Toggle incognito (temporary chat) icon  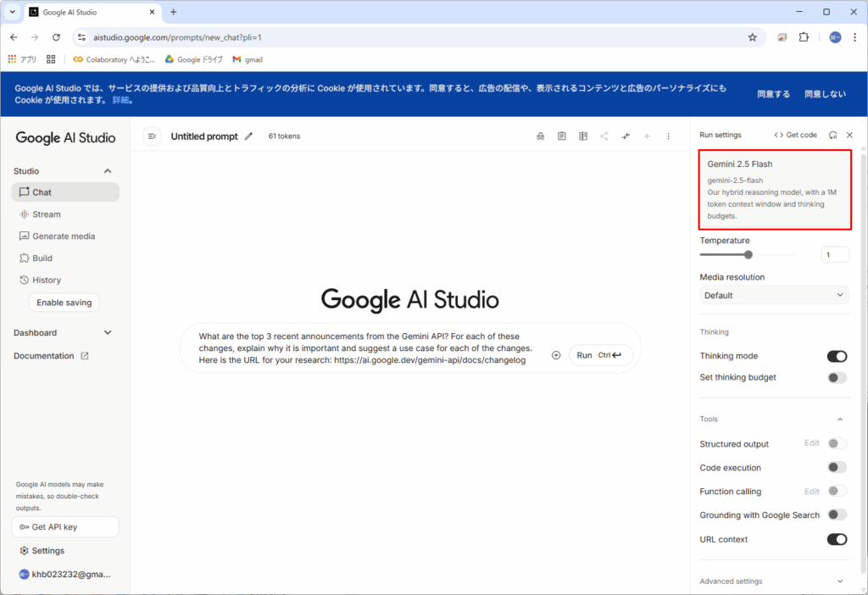(540, 136)
